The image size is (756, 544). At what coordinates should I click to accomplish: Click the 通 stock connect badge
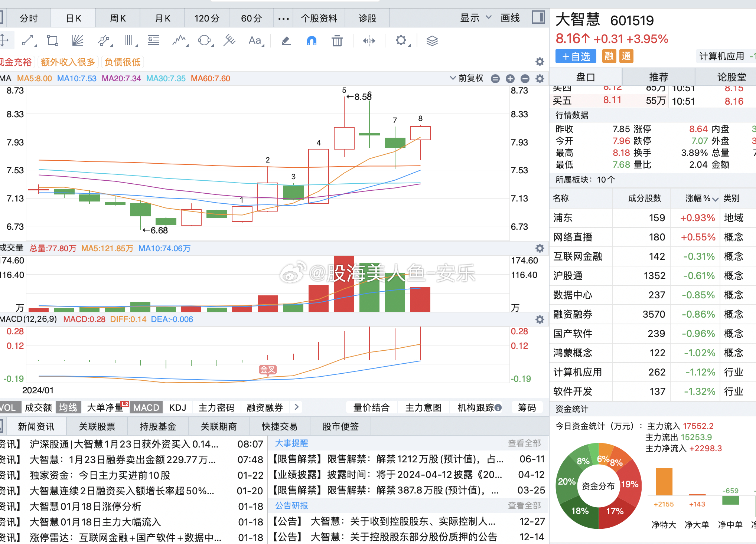[626, 56]
